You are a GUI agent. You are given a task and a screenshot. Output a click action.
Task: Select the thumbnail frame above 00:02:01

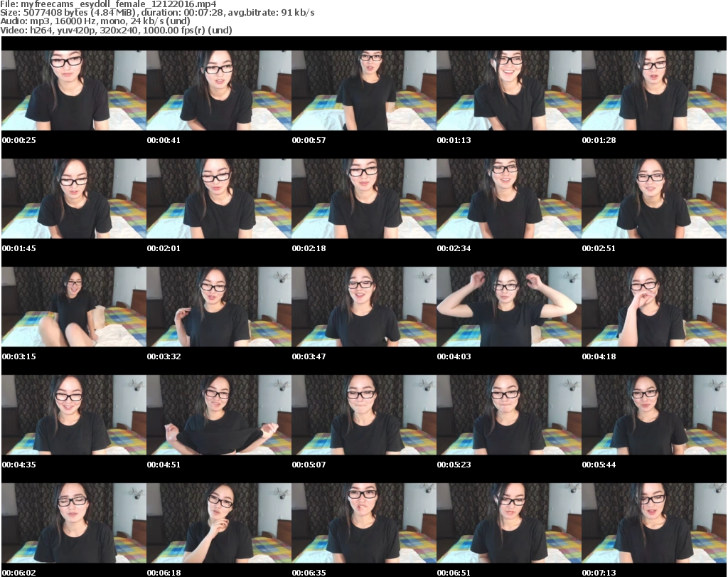coord(219,198)
